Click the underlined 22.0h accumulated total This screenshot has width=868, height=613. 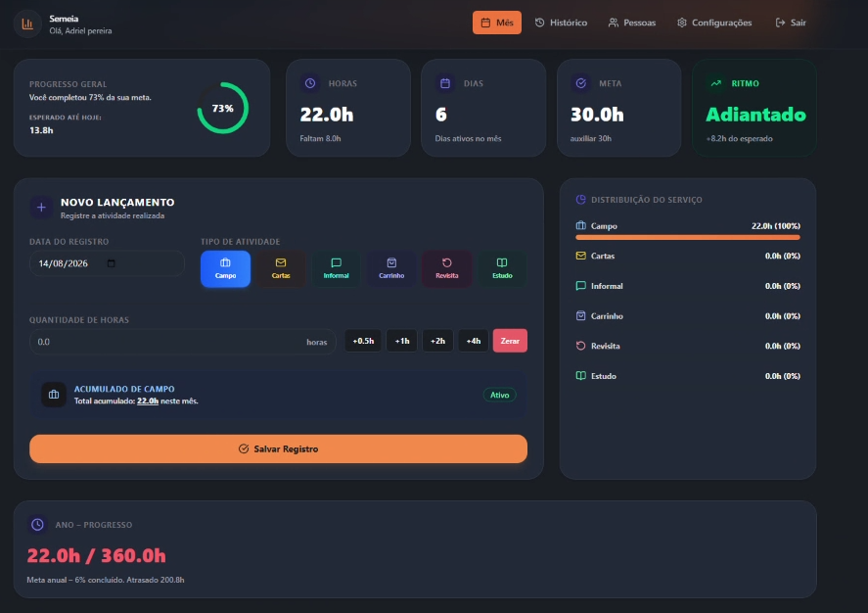[x=148, y=401]
